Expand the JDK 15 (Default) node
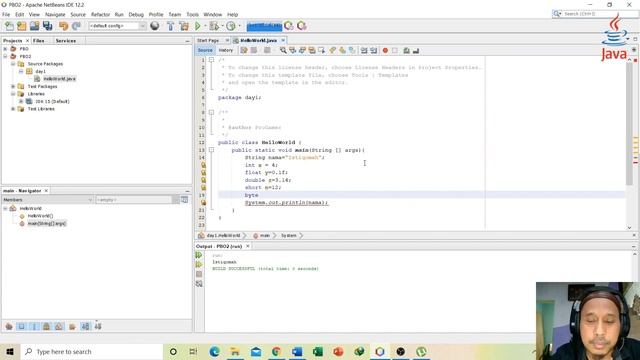Screen dimensions: 640x360 point(21,101)
